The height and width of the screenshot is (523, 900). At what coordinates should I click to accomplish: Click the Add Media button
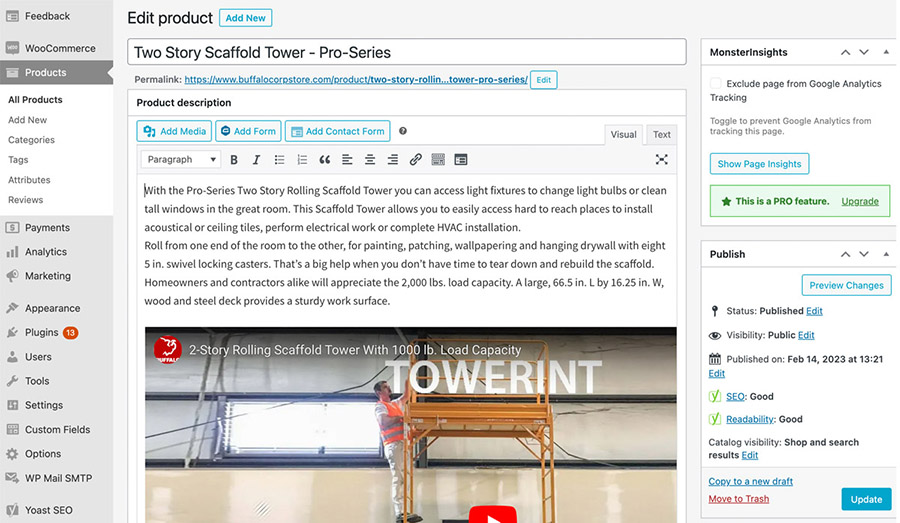(x=175, y=131)
